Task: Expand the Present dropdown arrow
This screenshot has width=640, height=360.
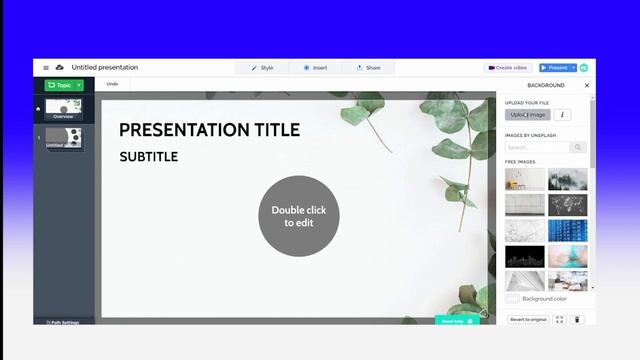Action: (x=573, y=68)
